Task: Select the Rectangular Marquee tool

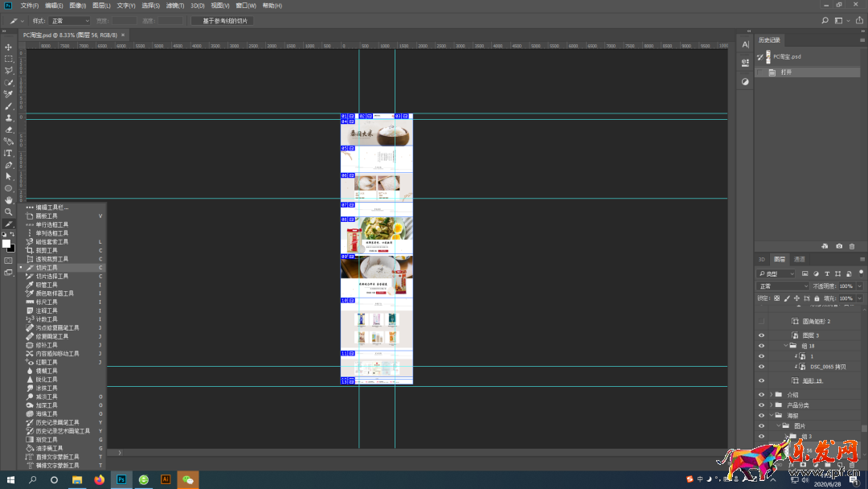Action: pos(9,59)
